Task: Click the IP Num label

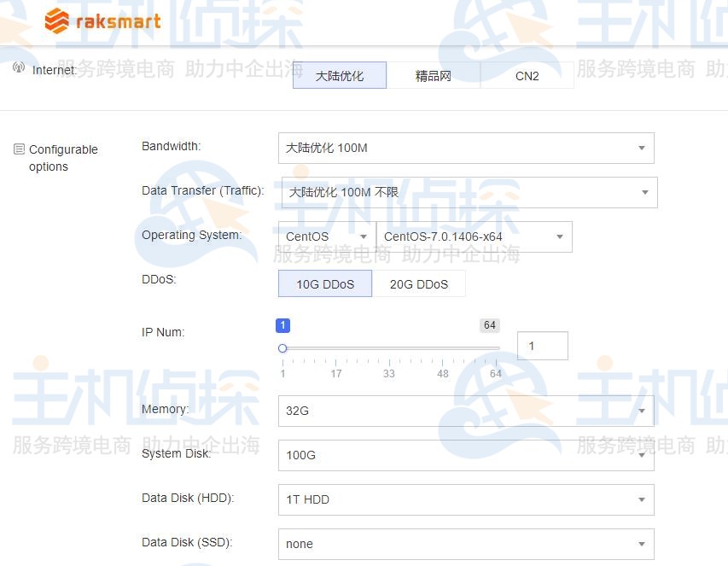Action: tap(163, 332)
